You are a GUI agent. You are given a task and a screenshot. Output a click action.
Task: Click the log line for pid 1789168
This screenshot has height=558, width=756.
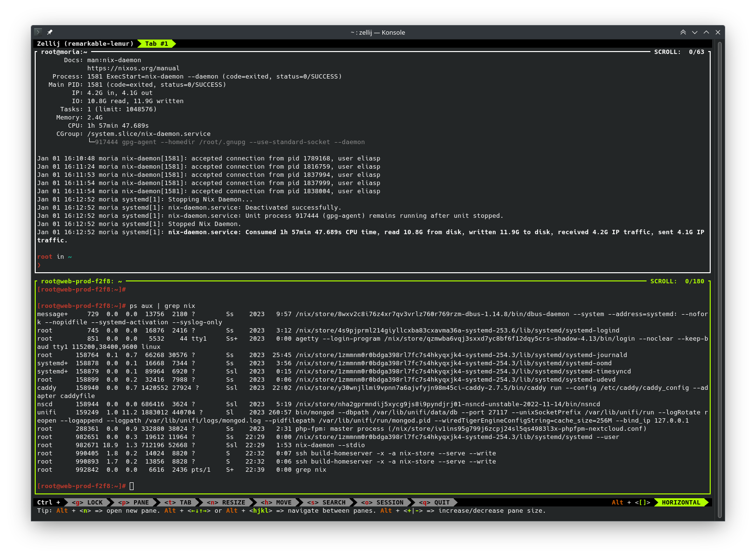click(x=209, y=159)
